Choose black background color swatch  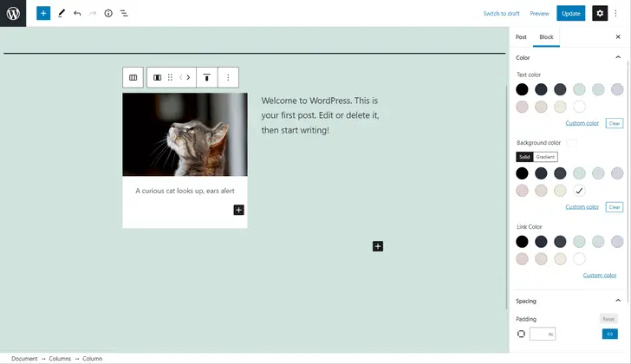coord(522,173)
